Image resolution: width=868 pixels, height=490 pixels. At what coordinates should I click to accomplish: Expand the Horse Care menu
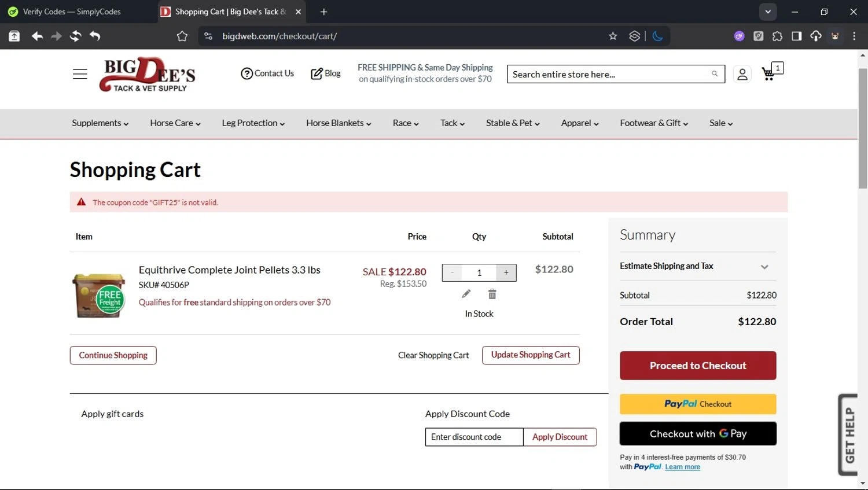(175, 123)
